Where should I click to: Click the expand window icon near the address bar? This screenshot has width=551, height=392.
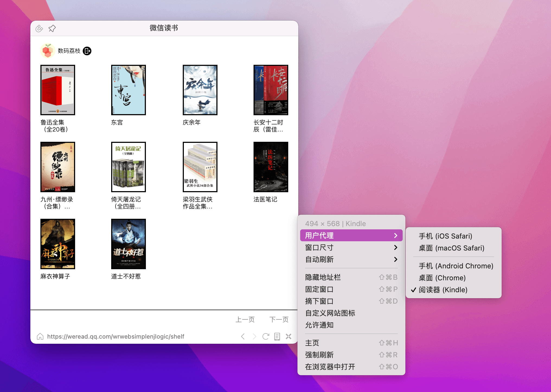pyautogui.click(x=289, y=336)
